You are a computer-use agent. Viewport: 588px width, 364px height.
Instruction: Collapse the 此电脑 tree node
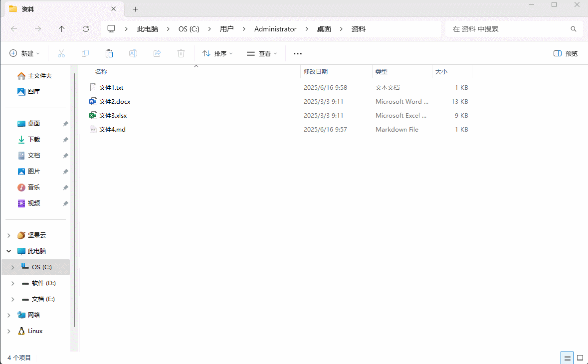point(9,251)
